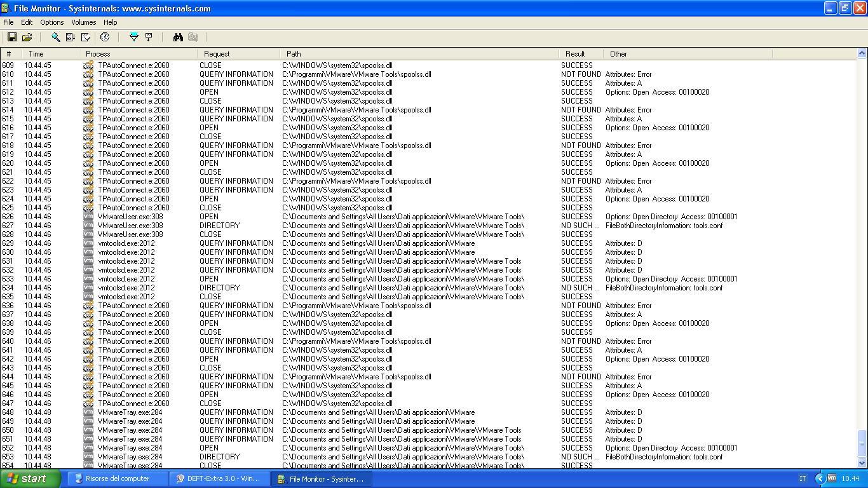Toggle the Autoscroll toolbar icon
The height and width of the screenshot is (488, 868).
pos(71,37)
